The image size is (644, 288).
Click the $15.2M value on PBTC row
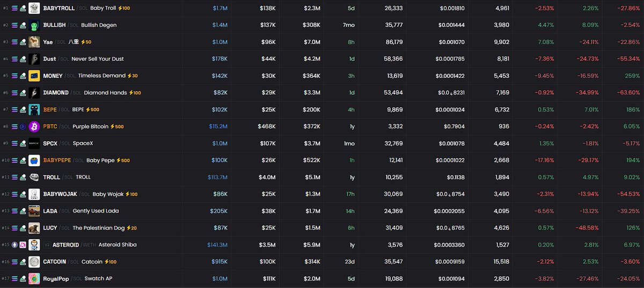coord(218,127)
